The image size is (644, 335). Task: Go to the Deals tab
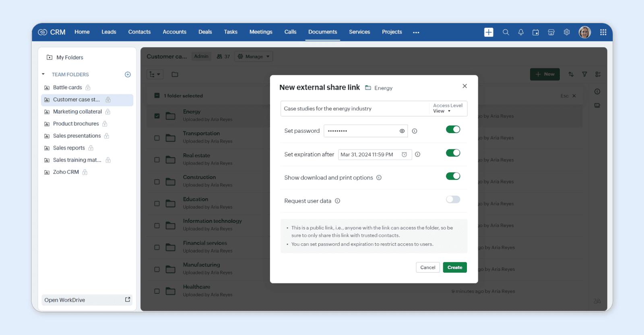pyautogui.click(x=205, y=32)
